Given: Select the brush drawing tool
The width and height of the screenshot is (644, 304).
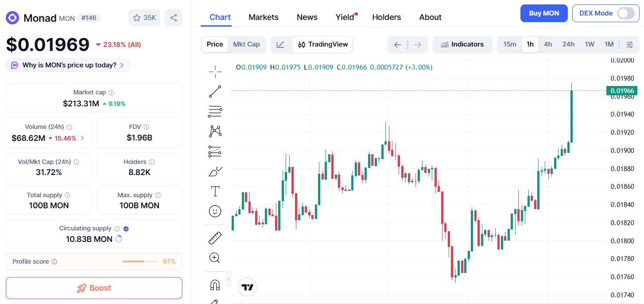Looking at the screenshot, I should pyautogui.click(x=215, y=171).
